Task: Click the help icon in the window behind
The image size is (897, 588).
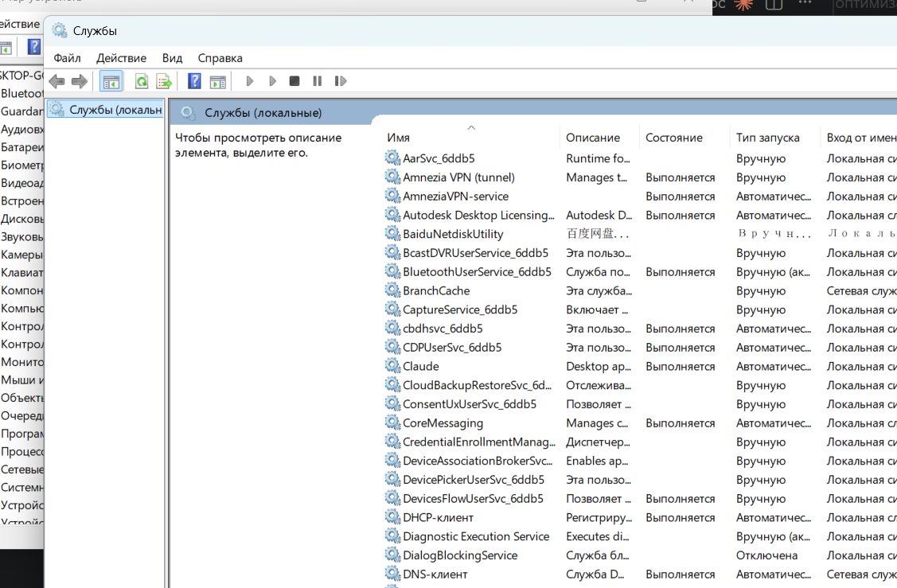Action: (x=34, y=47)
